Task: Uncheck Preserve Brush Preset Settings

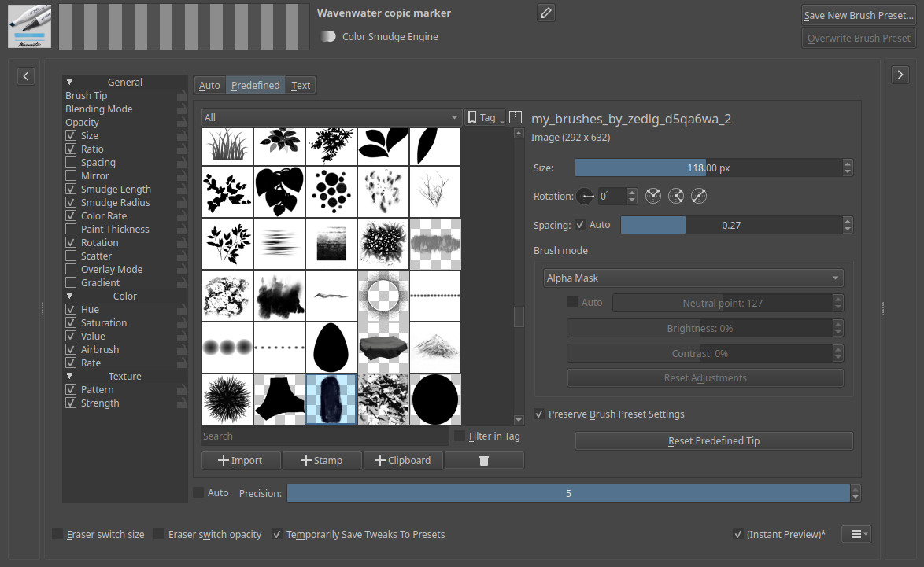Action: [x=539, y=414]
